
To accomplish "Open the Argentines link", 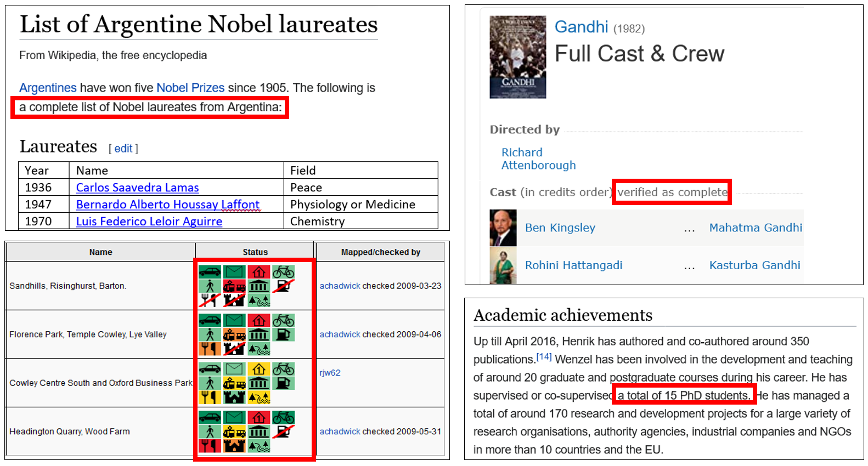I will pos(48,88).
